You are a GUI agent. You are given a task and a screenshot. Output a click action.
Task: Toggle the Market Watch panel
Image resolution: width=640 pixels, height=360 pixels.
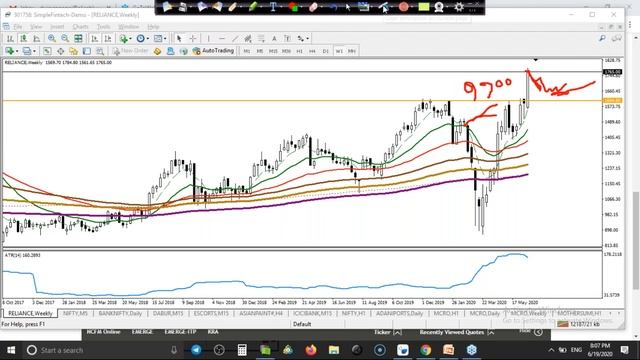click(x=47, y=51)
